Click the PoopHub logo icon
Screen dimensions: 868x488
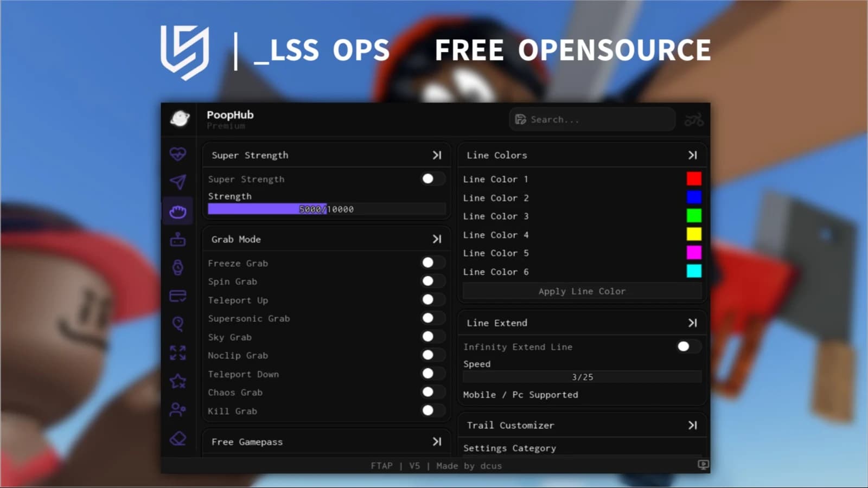pos(180,118)
